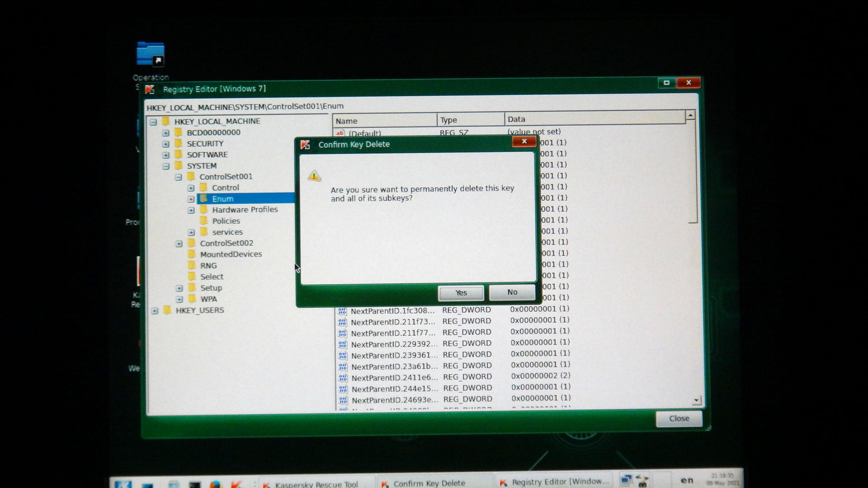
Task: Select the RNG folder icon
Action: (192, 265)
